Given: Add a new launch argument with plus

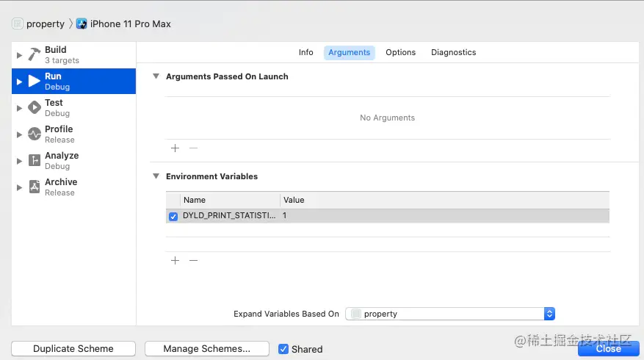Looking at the screenshot, I should [x=175, y=148].
